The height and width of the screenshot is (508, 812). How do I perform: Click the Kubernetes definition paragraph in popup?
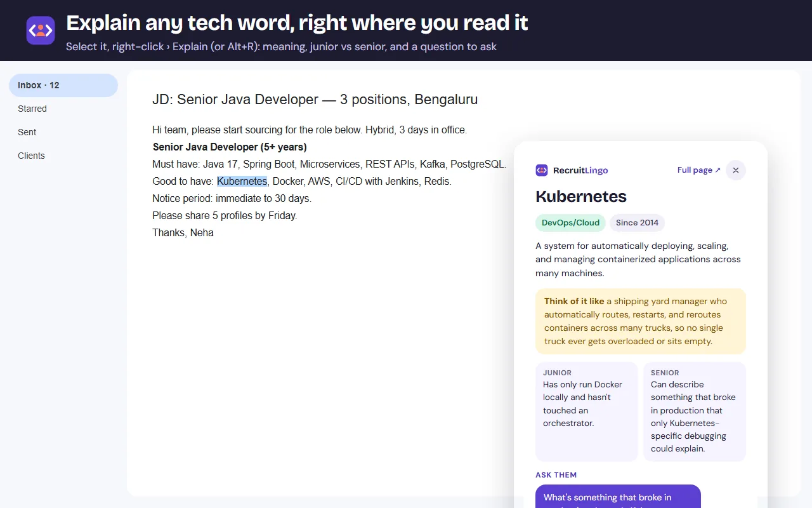pyautogui.click(x=638, y=259)
